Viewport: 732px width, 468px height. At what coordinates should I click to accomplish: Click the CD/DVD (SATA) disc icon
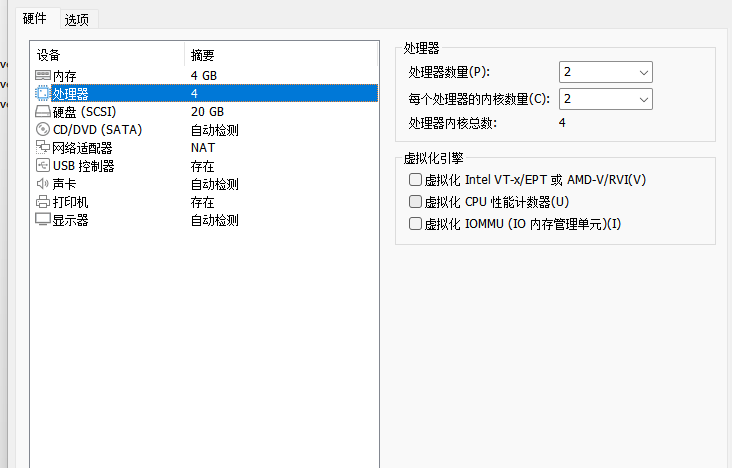pyautogui.click(x=43, y=129)
